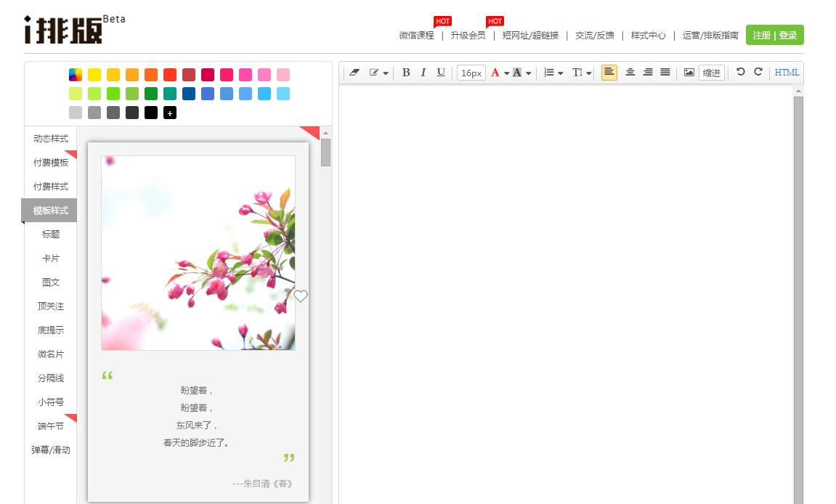
Task: Expand the red font color dropdown arrow
Action: [x=506, y=73]
